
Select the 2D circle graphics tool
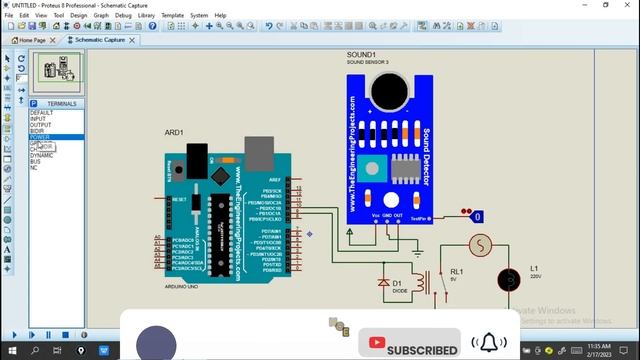point(7,220)
